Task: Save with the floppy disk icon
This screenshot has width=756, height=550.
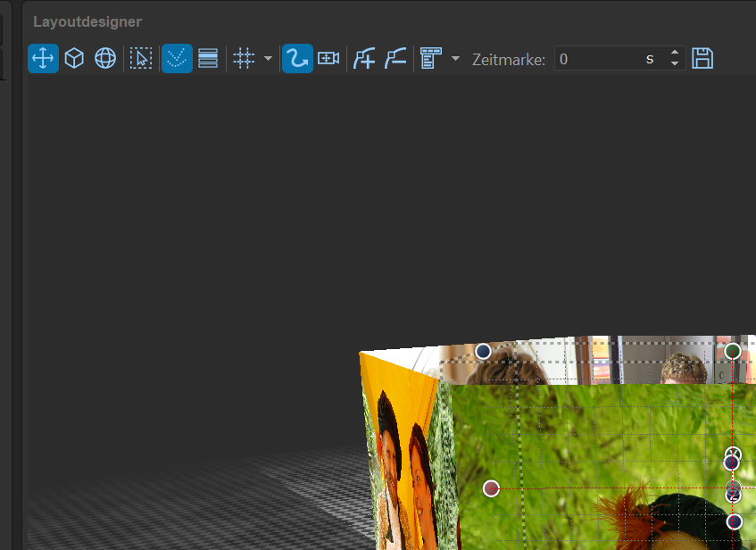Action: point(702,59)
